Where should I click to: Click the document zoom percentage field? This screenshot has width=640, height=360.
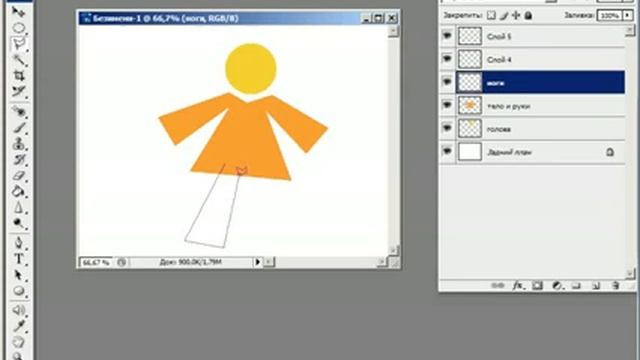(96, 262)
